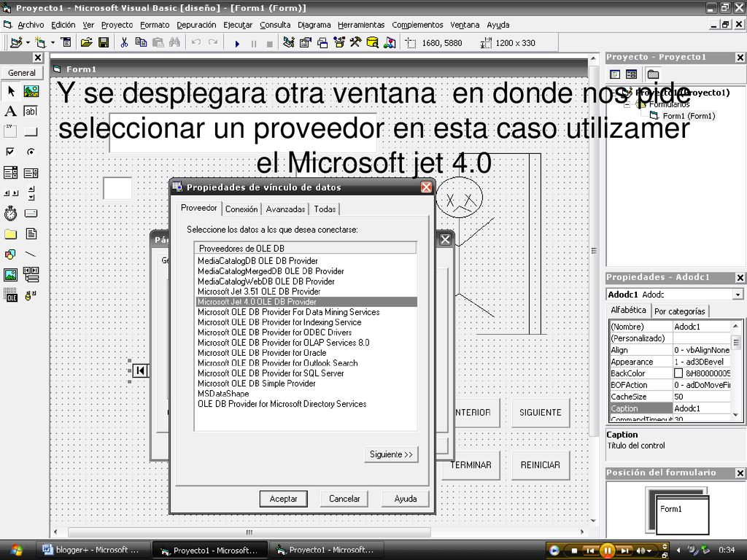This screenshot has width=747, height=560.
Task: Select the CommandButton tool
Action: click(31, 131)
